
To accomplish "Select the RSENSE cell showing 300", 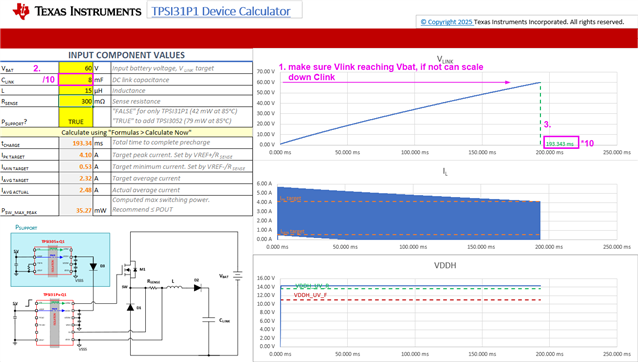I will (x=76, y=101).
